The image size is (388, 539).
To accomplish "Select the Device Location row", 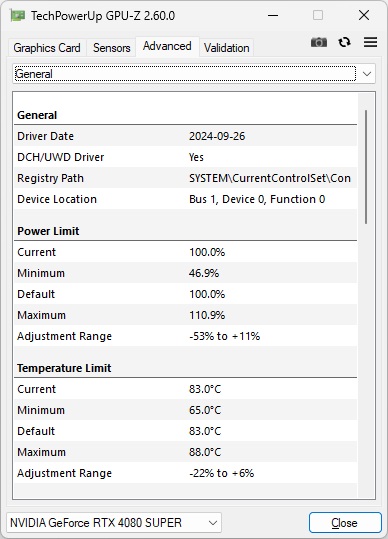I will (186, 199).
